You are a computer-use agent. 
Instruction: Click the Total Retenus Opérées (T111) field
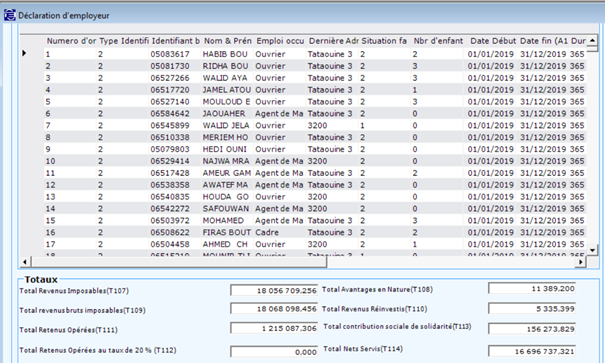tap(274, 328)
